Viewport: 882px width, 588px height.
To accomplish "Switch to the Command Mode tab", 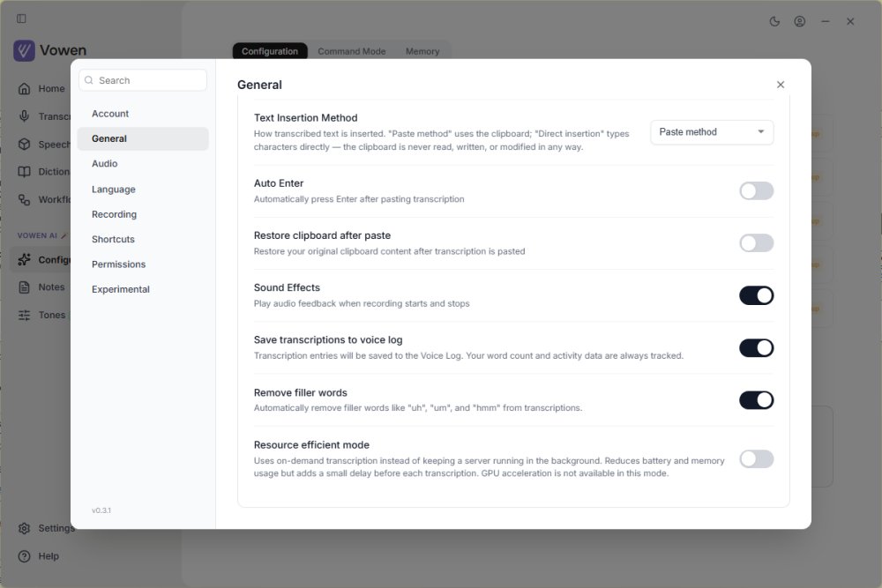I will pos(352,51).
